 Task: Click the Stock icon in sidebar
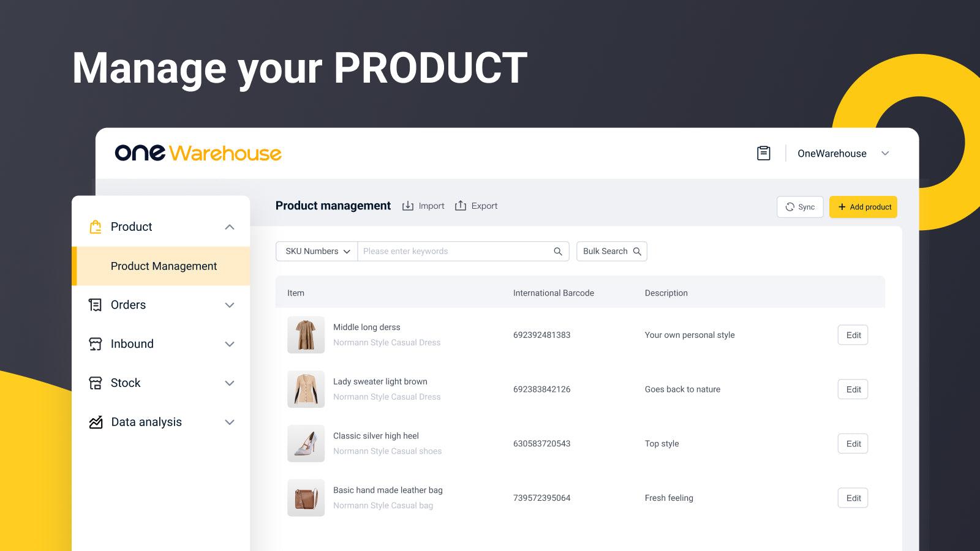click(96, 383)
